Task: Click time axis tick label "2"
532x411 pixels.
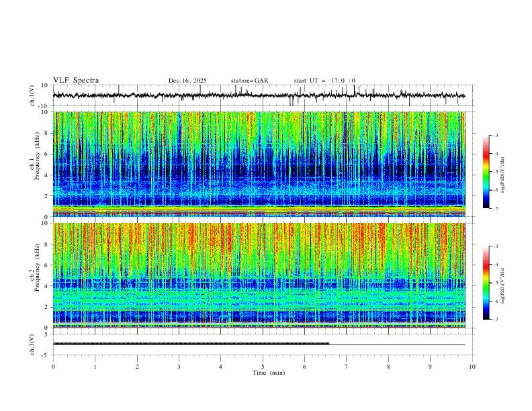Action: (137, 367)
